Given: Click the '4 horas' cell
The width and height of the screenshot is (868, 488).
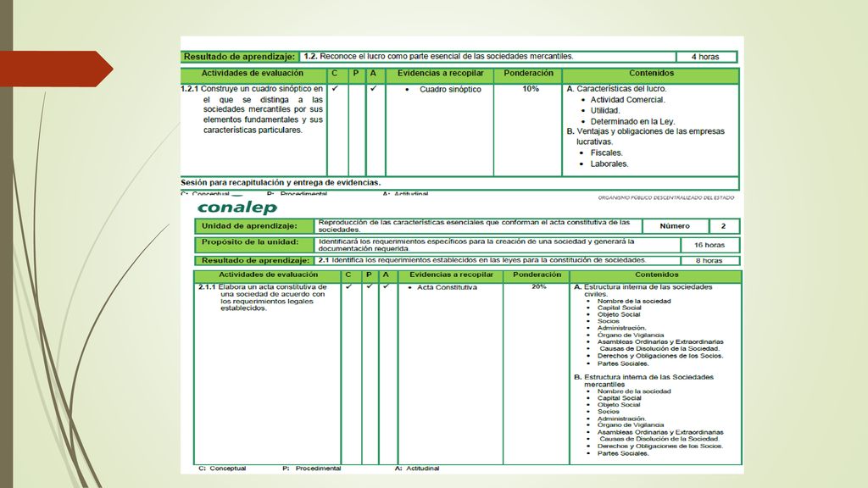Looking at the screenshot, I should tap(705, 57).
